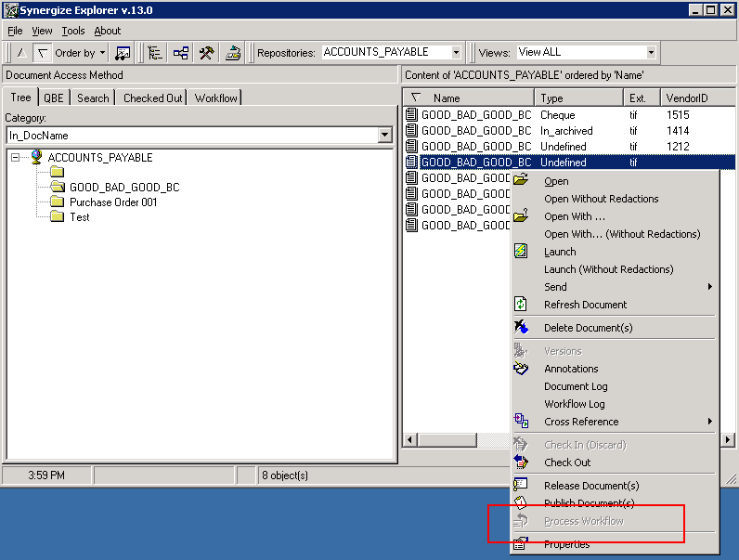Collapse the ACCOUNTS_PAYABLE tree node
This screenshot has height=560, width=739.
(16, 158)
